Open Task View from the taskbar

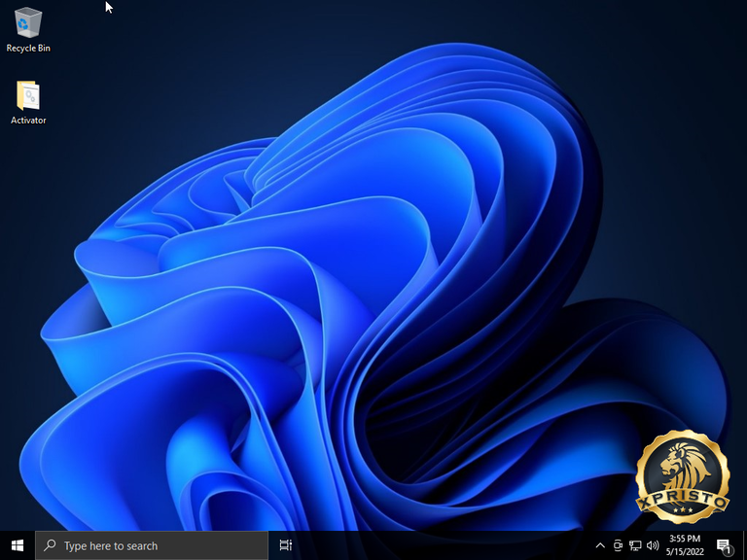point(285,545)
